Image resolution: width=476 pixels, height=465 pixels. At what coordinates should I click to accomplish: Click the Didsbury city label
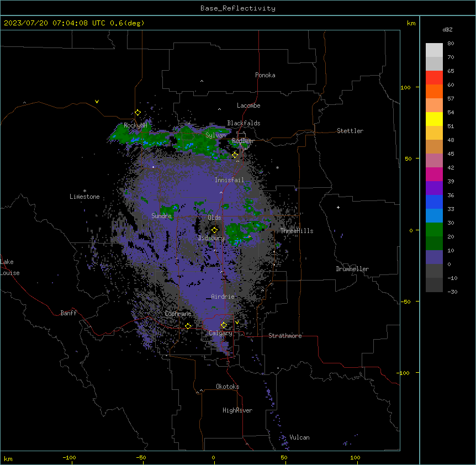[211, 238]
